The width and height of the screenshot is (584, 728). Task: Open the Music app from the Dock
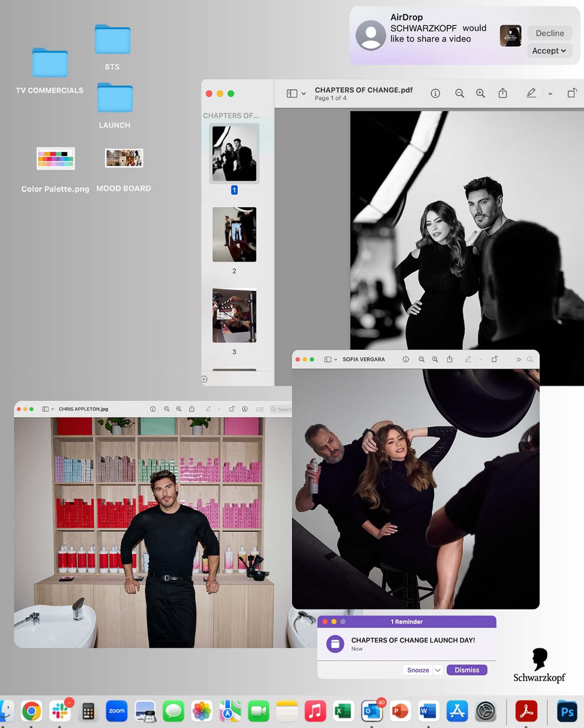[x=315, y=711]
